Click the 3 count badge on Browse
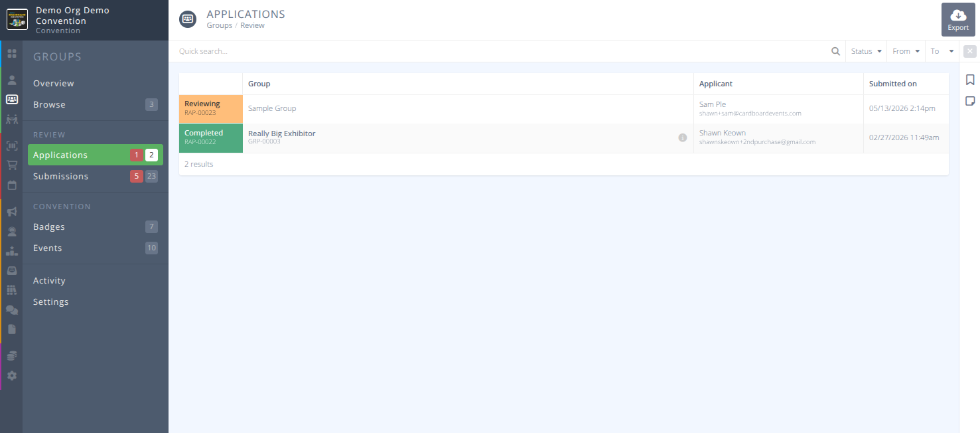Screen dimensions: 980x433 [x=151, y=104]
